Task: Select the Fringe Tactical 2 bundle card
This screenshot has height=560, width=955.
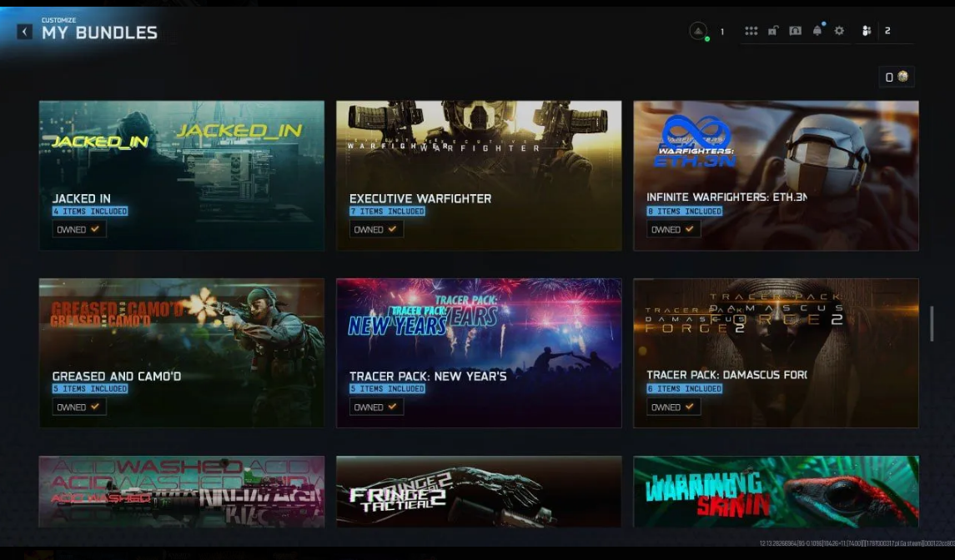Action: 479,492
